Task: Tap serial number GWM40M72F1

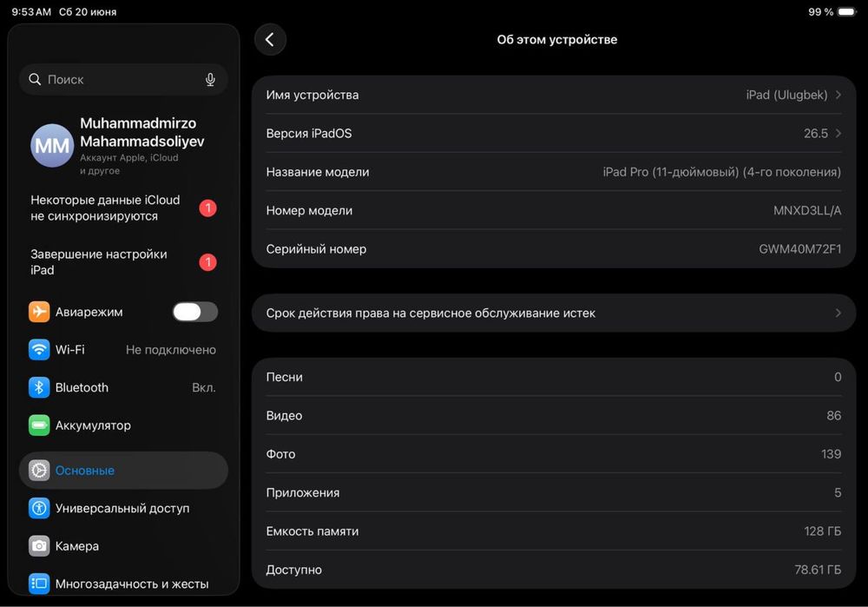Action: pyautogui.click(x=800, y=249)
